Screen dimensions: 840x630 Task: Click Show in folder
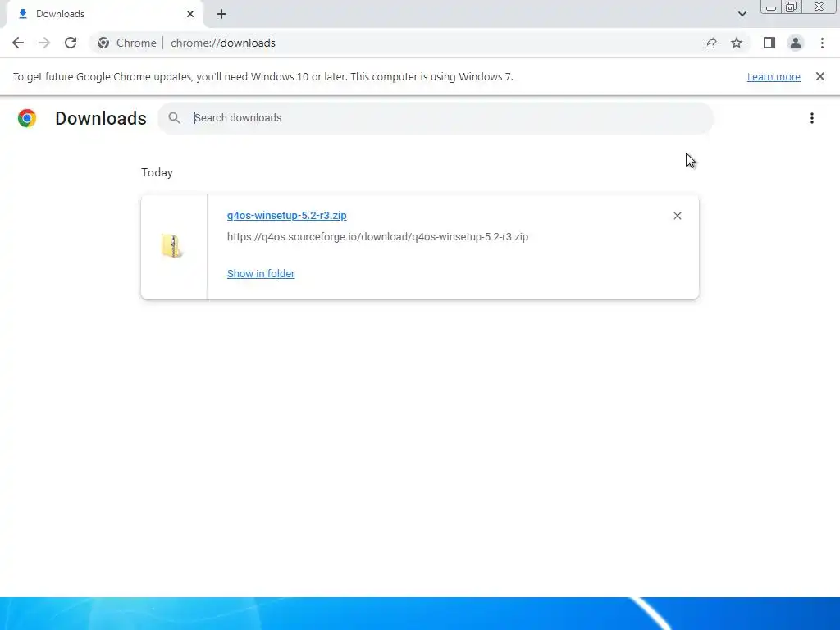[x=261, y=274]
